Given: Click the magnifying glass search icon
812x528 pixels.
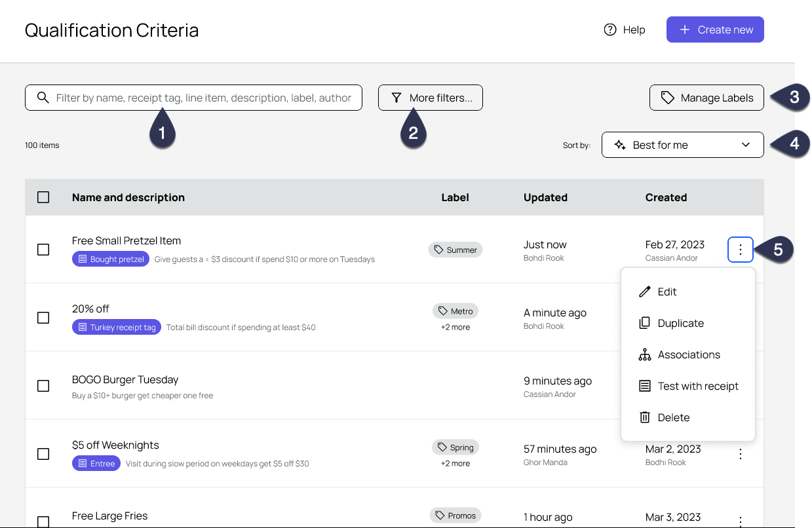Looking at the screenshot, I should pyautogui.click(x=43, y=98).
